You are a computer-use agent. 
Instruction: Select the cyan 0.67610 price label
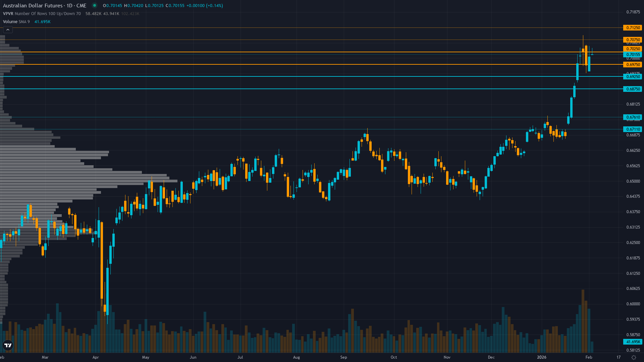click(x=632, y=117)
